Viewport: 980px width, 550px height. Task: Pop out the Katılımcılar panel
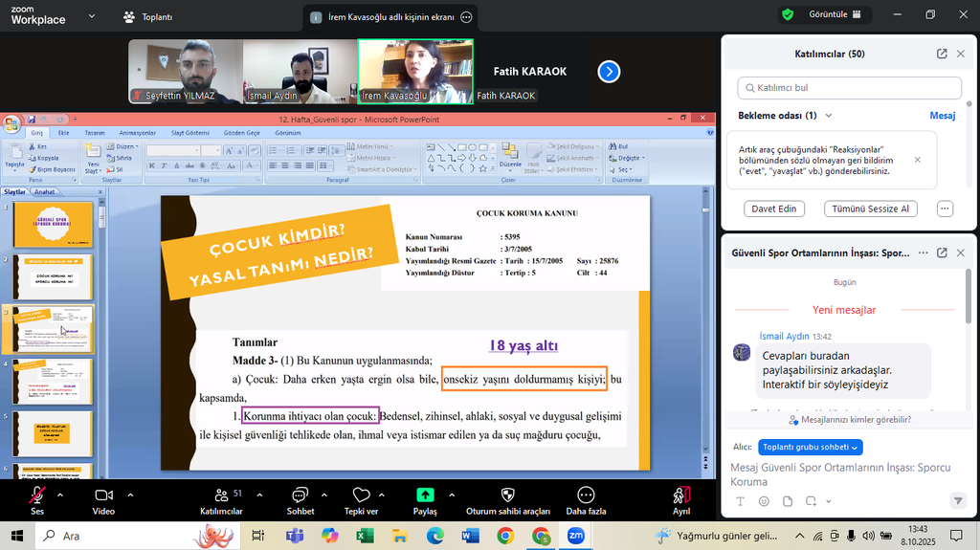click(942, 55)
